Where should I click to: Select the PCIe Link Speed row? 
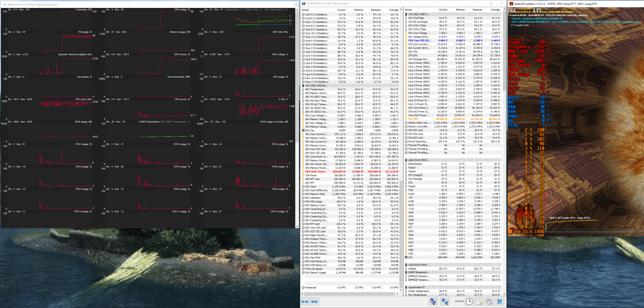(x=350, y=269)
